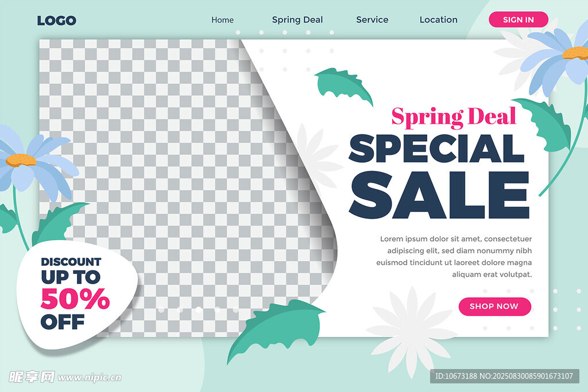Click the Spring Deal pink heading
The image size is (588, 392).
[454, 117]
